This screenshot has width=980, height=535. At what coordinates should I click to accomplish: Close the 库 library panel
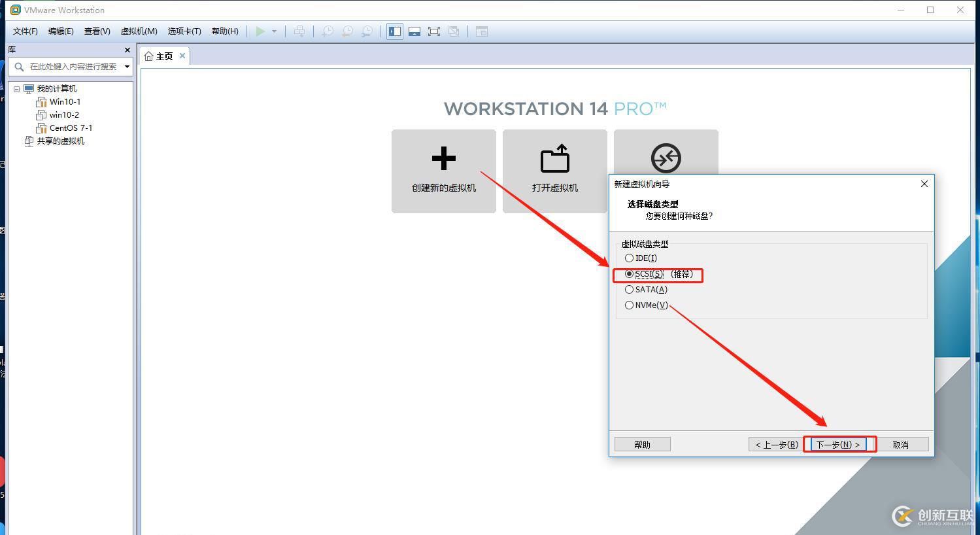click(127, 50)
